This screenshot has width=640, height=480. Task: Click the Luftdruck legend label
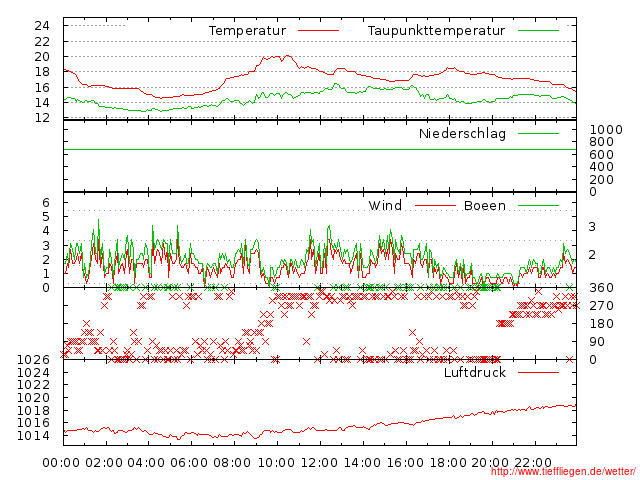coord(475,372)
